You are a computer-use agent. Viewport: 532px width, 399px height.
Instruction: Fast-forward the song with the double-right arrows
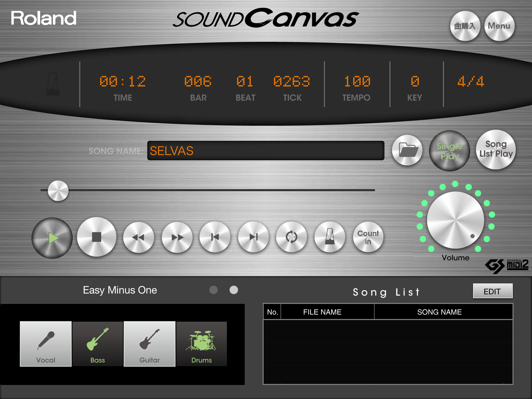(177, 237)
